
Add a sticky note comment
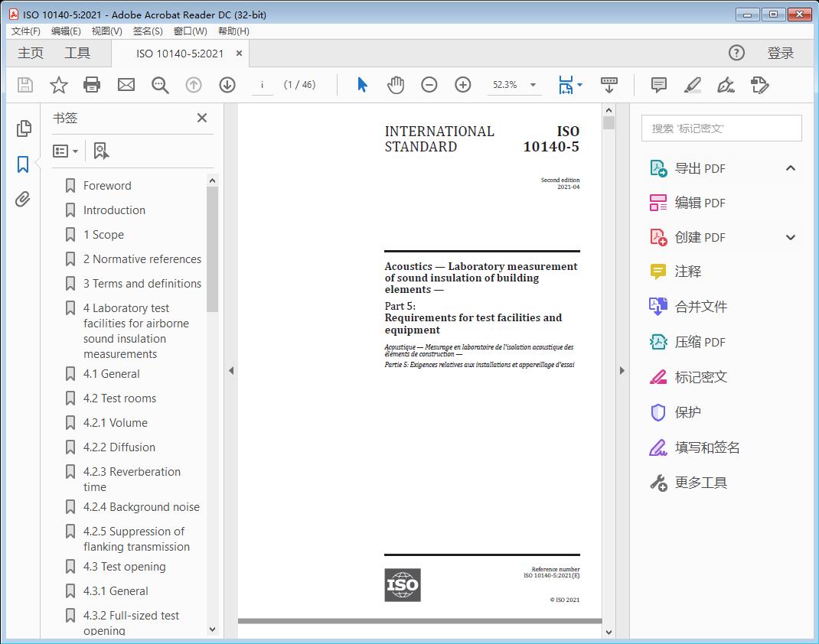[659, 85]
